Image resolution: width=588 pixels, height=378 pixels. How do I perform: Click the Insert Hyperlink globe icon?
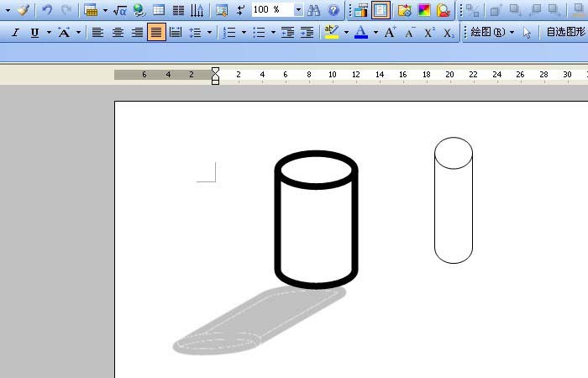click(x=139, y=10)
